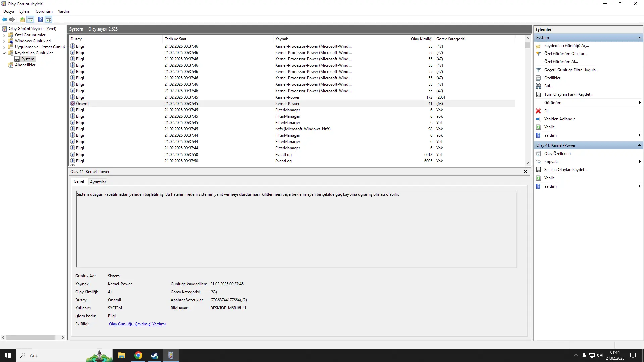Open Olay Günlüğü Çevrimiçi Yardımı link
Screen dimensions: 644x362
click(x=137, y=324)
